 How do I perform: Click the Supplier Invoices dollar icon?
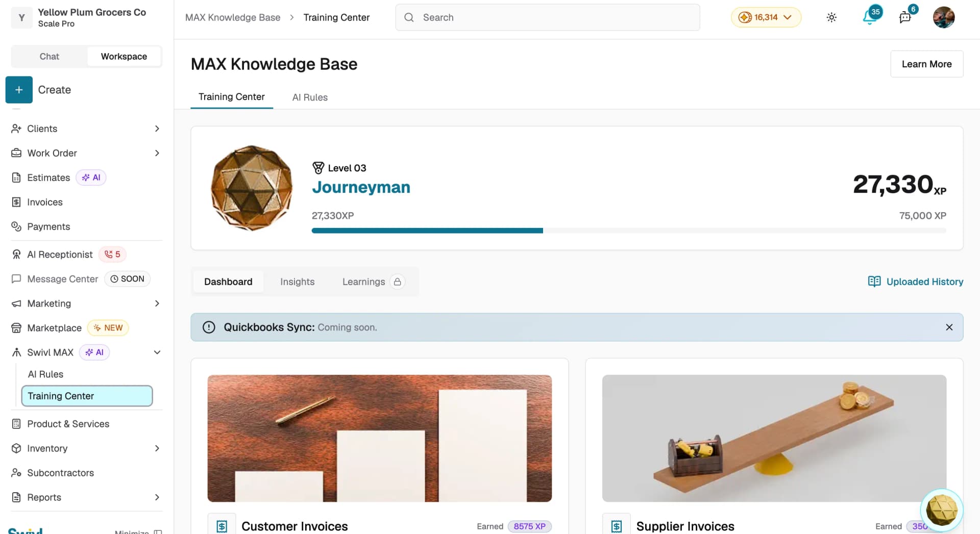617,525
